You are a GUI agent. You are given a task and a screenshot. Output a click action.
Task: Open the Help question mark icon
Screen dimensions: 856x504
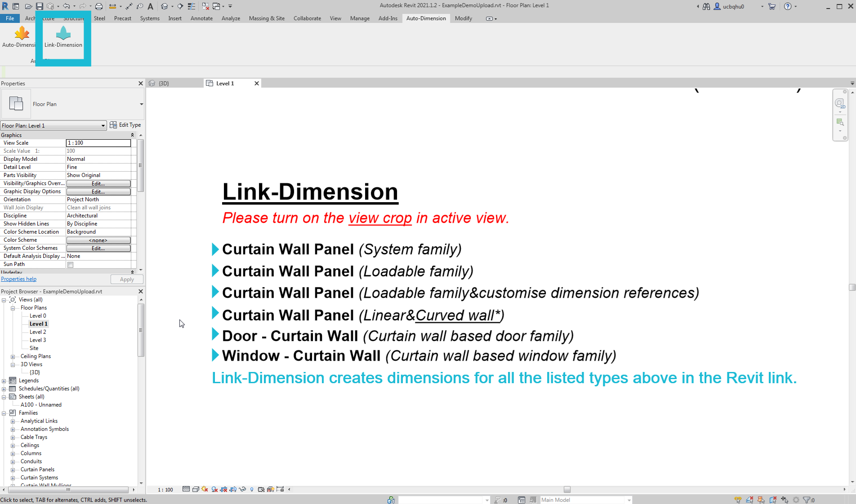tap(788, 6)
